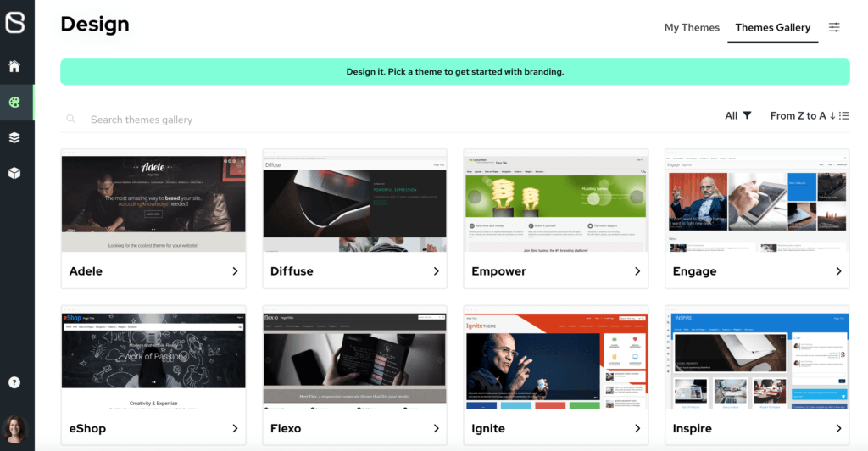Image resolution: width=868 pixels, height=451 pixels.
Task: Expand the Inspire theme chevron
Action: (x=838, y=428)
